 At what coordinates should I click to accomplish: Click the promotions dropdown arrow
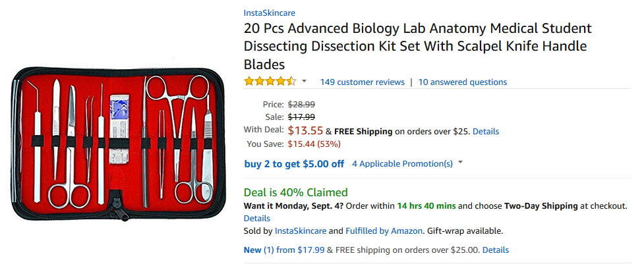pyautogui.click(x=460, y=163)
